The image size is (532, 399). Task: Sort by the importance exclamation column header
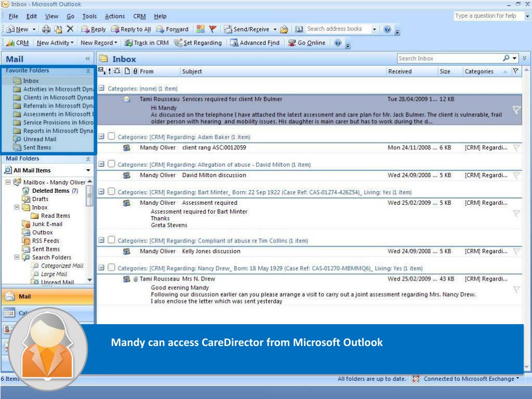click(109, 71)
